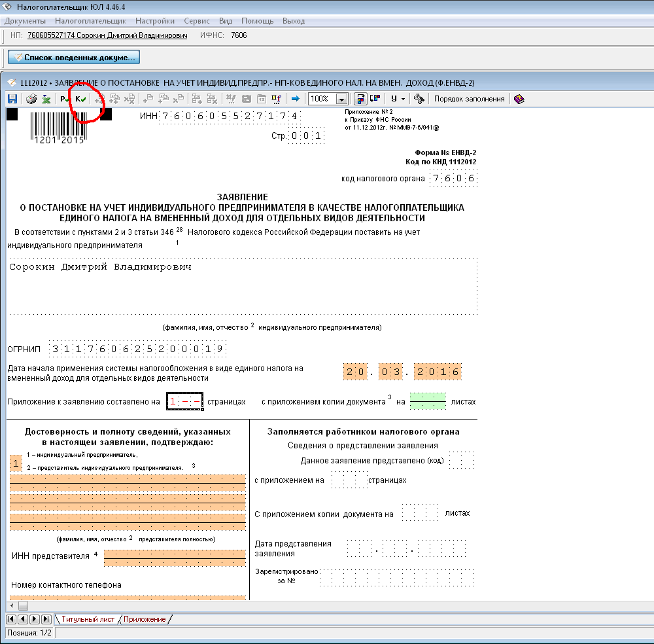
Task: Click the ИНН представителя input field
Action: 175,558
